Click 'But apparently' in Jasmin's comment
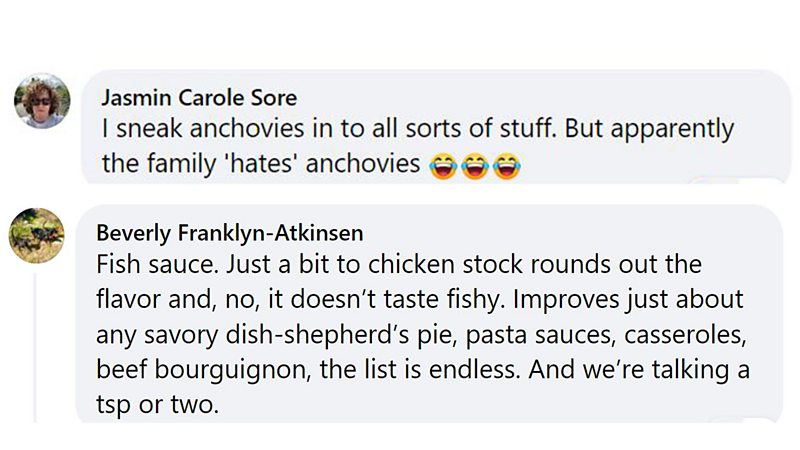800x450 pixels. (x=662, y=130)
